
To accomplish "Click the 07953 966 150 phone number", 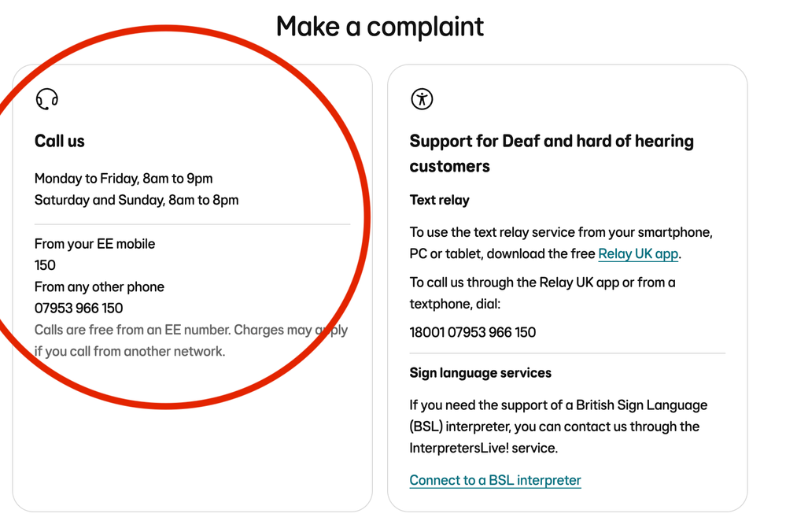I will (x=79, y=308).
